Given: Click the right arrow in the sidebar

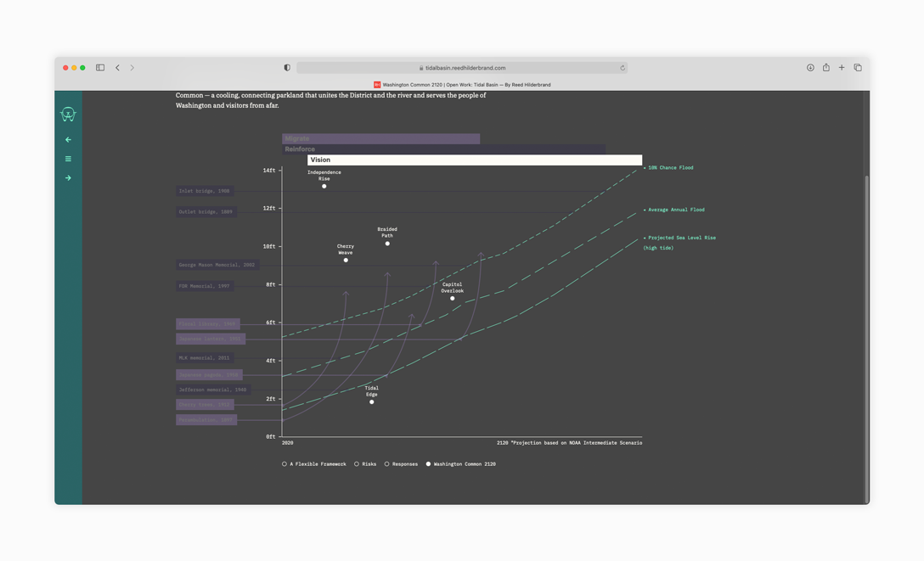Looking at the screenshot, I should [68, 178].
